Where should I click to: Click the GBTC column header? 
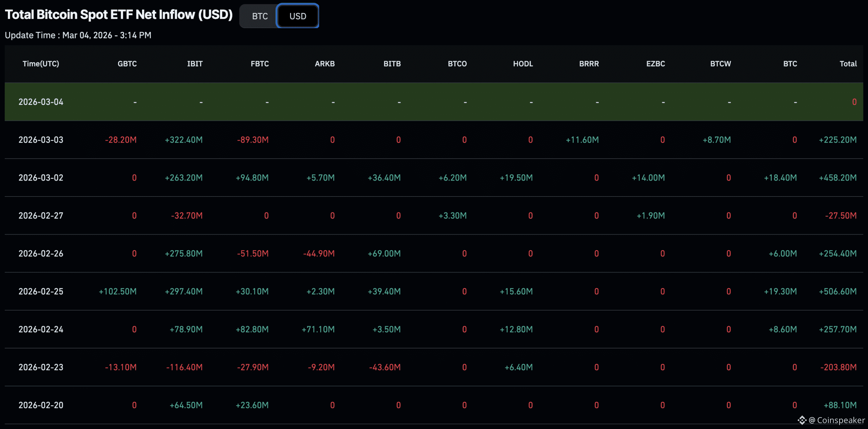pos(127,64)
